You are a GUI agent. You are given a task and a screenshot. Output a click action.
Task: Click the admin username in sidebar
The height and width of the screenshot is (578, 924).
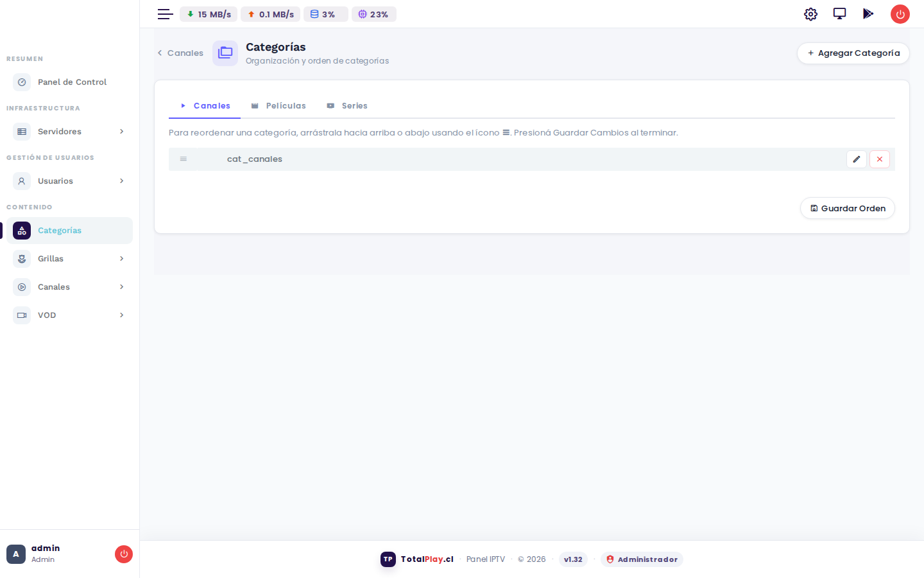click(x=46, y=548)
